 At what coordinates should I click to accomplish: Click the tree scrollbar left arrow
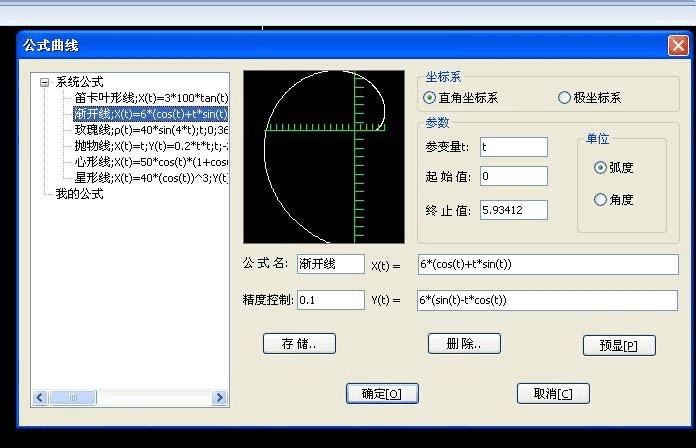40,397
